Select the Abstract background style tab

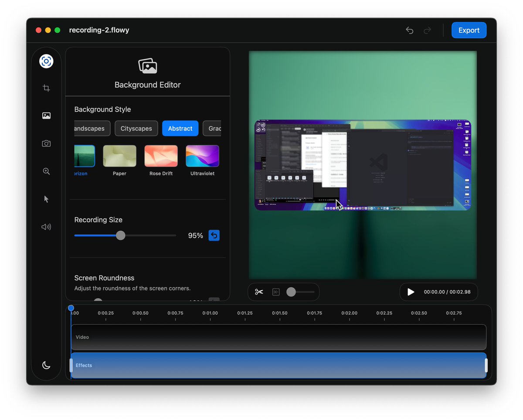(x=180, y=129)
